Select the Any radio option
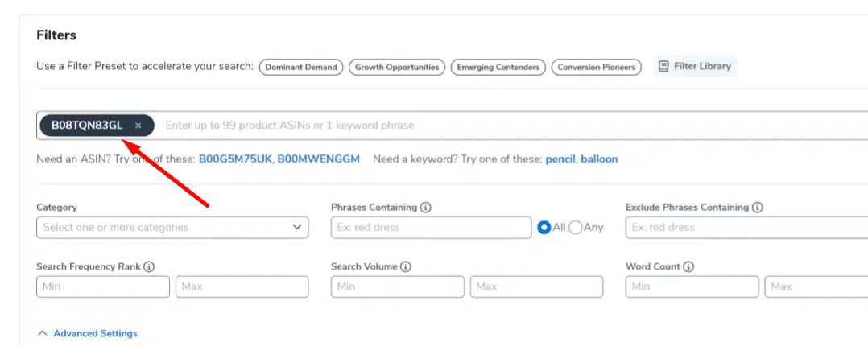 tap(575, 228)
